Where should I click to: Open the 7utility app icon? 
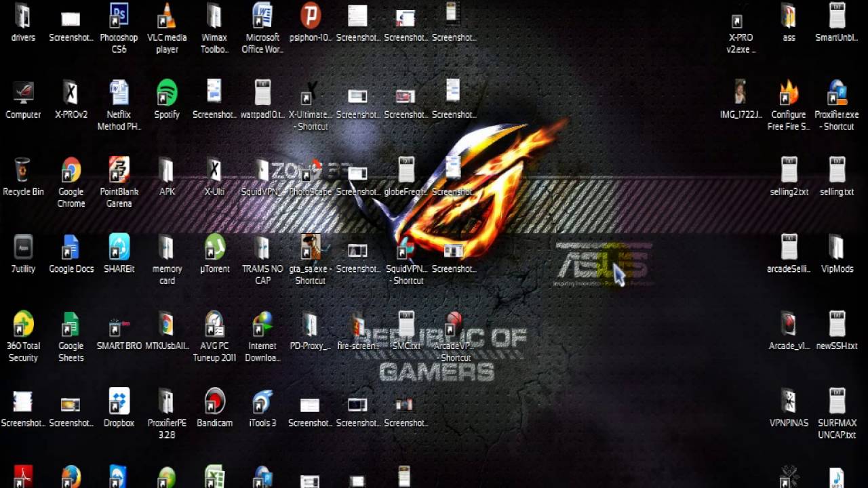tap(23, 247)
